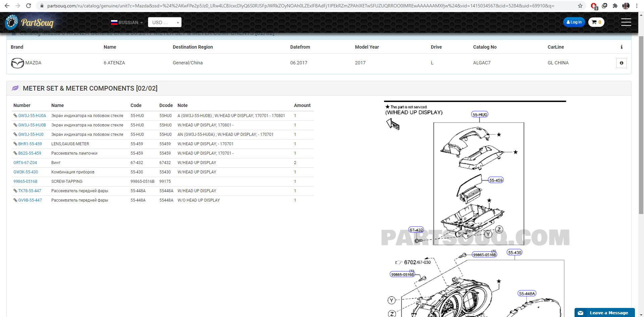Click the Number column header
Image resolution: width=644 pixels, height=317 pixels.
click(22, 105)
